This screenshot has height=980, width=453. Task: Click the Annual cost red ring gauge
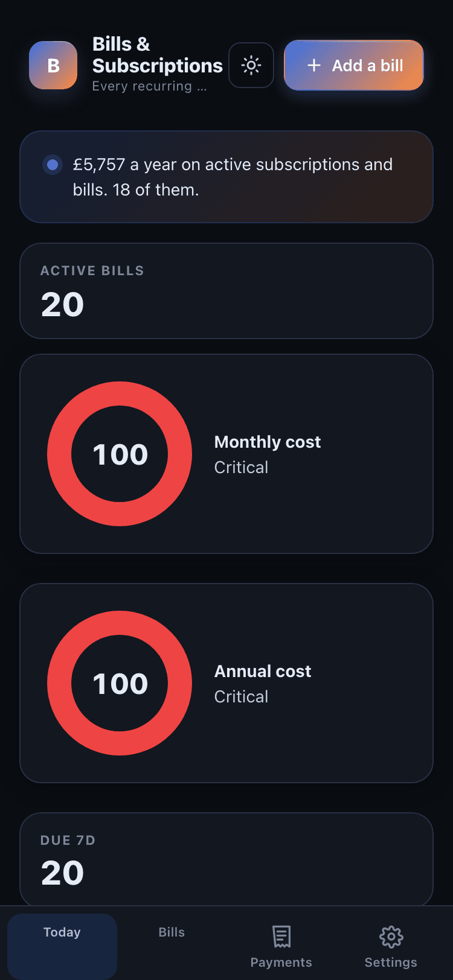pos(120,683)
